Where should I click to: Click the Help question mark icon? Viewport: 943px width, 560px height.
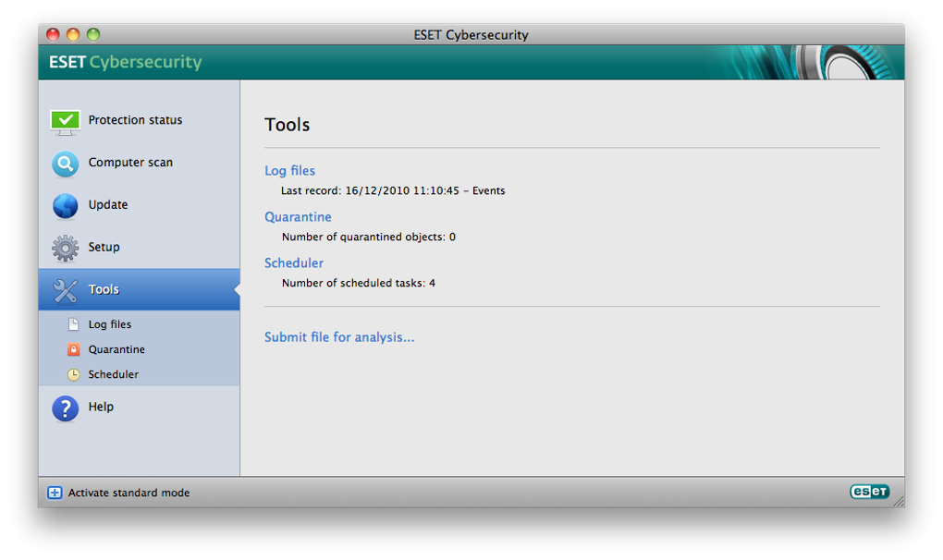(x=65, y=408)
